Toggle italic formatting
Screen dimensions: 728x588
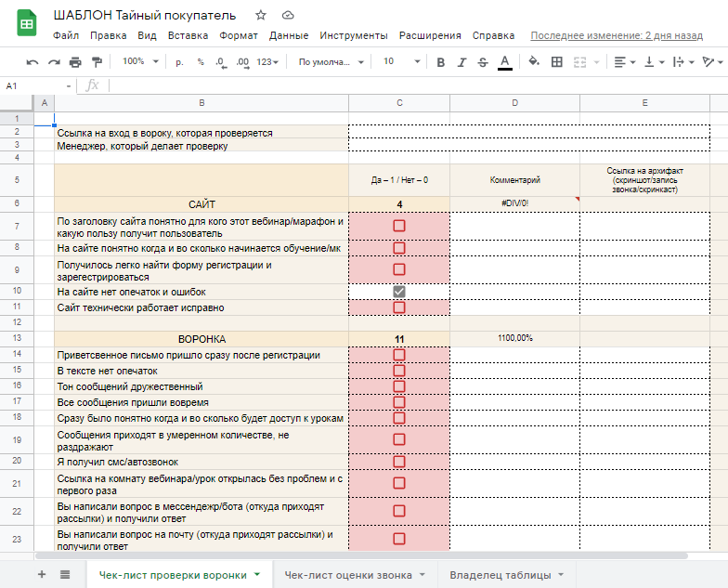(x=461, y=62)
